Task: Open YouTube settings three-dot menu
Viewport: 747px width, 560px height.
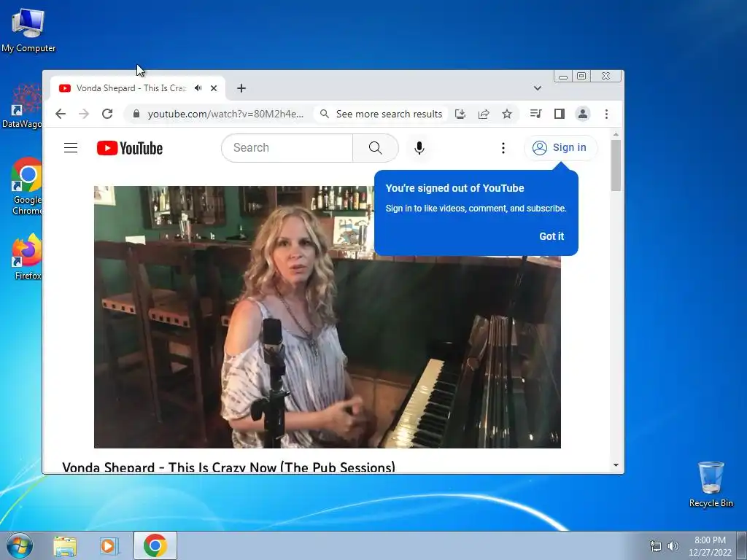Action: pyautogui.click(x=503, y=147)
